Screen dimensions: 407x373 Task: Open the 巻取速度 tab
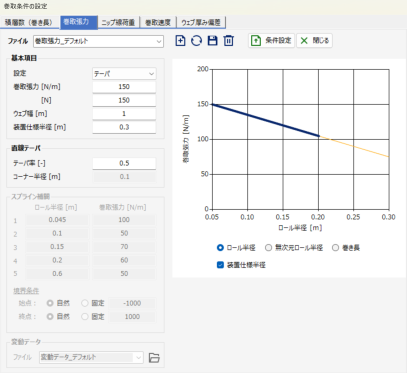(x=158, y=23)
